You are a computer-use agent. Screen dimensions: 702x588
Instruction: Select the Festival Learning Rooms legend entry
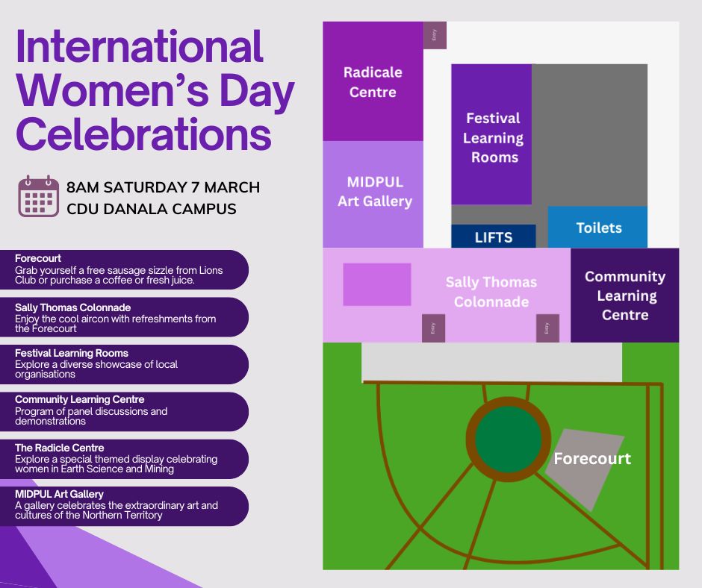(123, 364)
